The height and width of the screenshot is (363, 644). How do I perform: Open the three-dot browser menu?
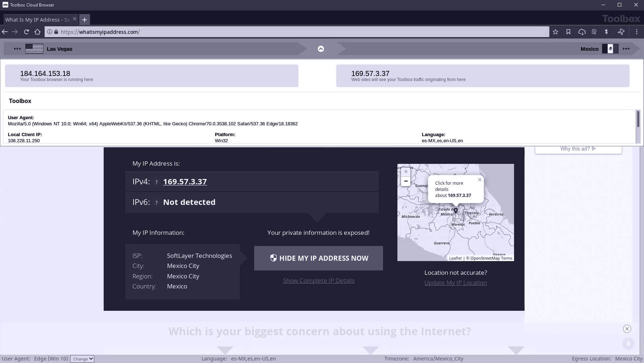636,32
